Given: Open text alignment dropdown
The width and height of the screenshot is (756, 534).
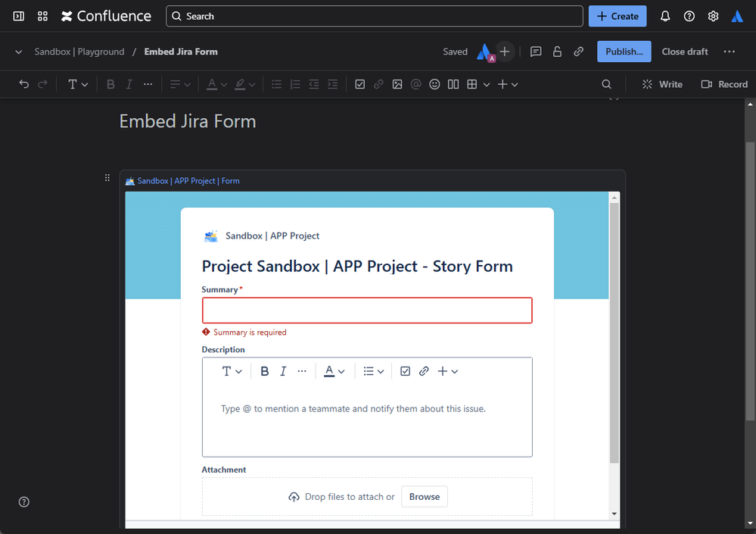Looking at the screenshot, I should coord(180,84).
